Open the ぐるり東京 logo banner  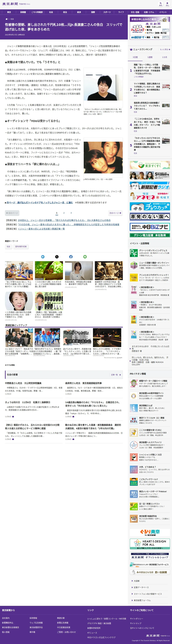point(150,533)
